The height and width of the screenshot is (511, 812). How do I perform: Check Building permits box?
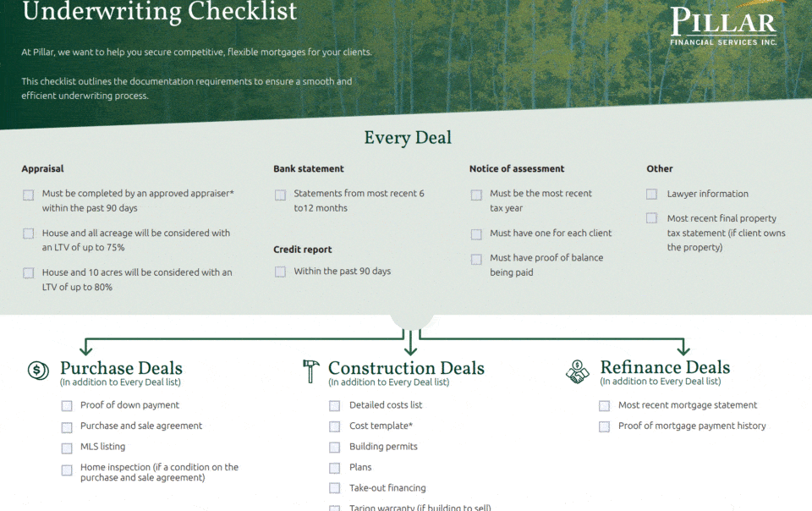tap(335, 448)
